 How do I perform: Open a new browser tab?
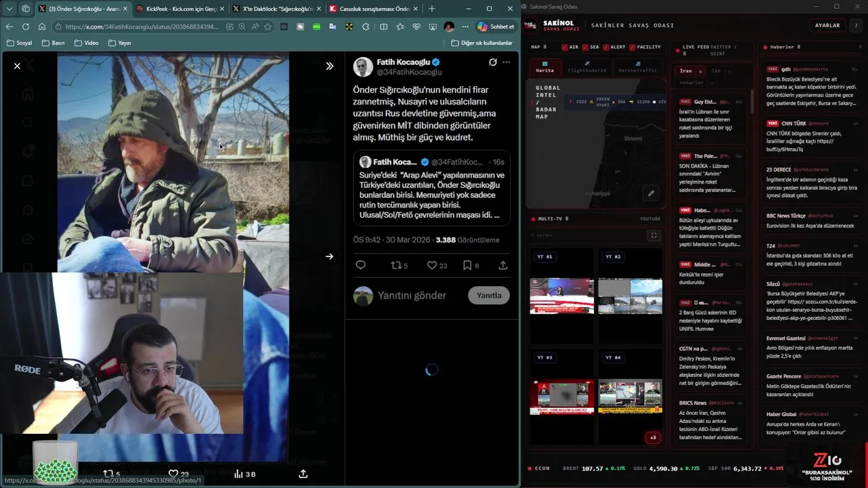pyautogui.click(x=432, y=9)
